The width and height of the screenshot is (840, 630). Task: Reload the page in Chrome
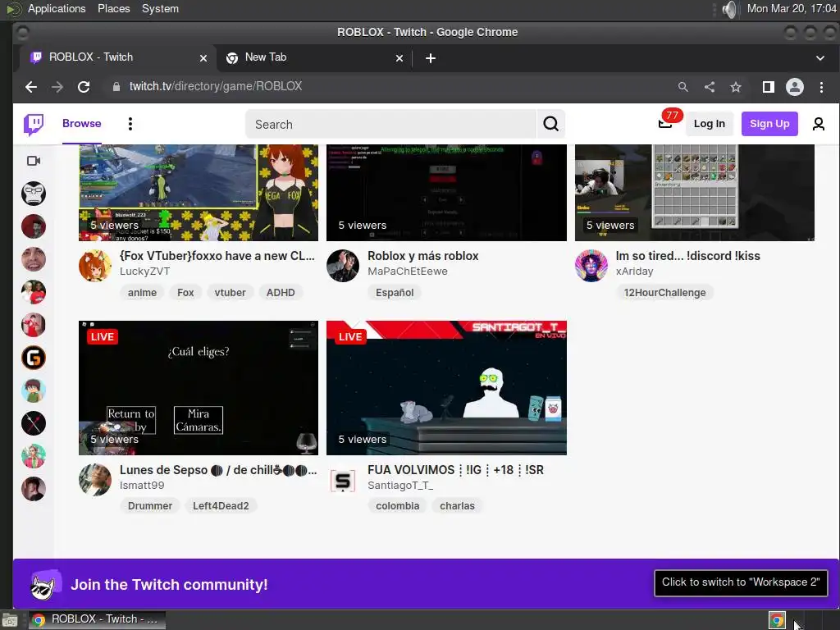tap(84, 87)
